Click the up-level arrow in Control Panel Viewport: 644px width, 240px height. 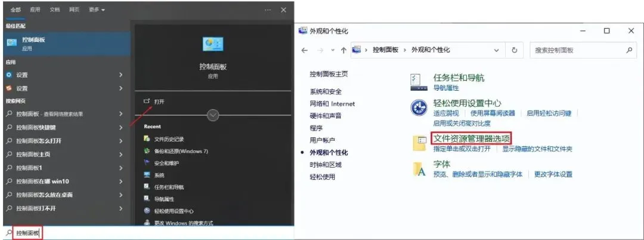[x=344, y=50]
